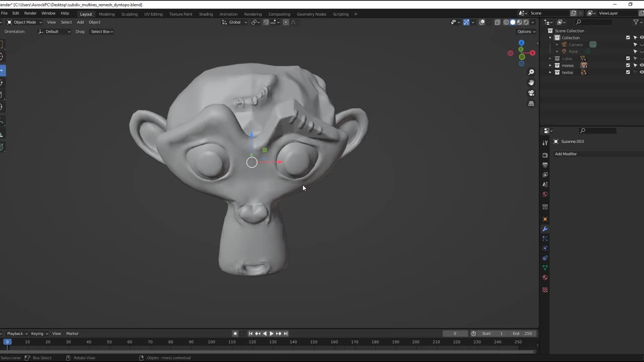The height and width of the screenshot is (362, 644).
Task: Switch to the Geometry Nodes workspace tab
Action: point(311,14)
